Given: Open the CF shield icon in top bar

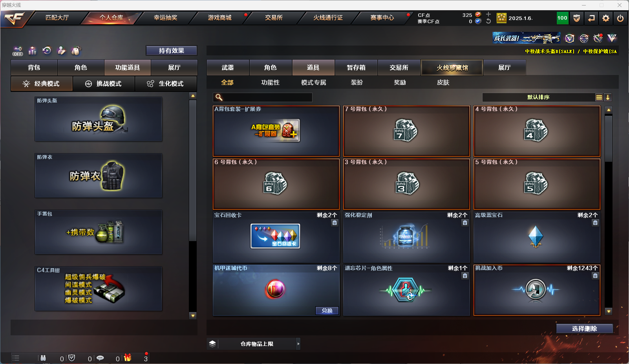Looking at the screenshot, I should (x=577, y=18).
